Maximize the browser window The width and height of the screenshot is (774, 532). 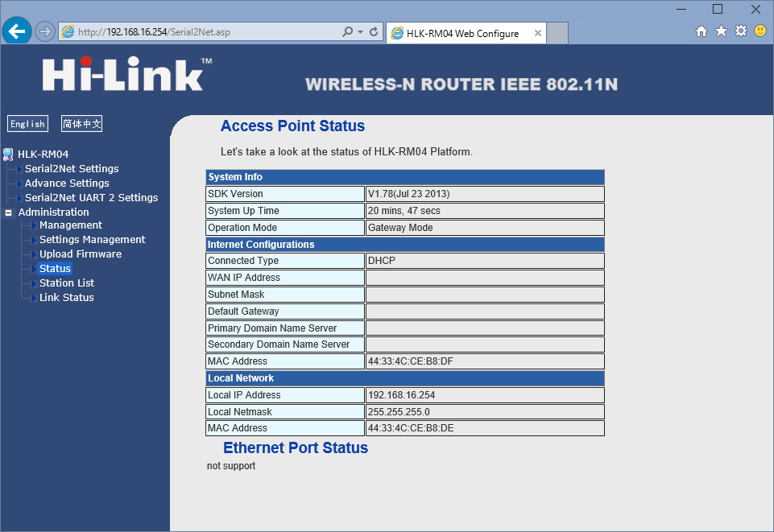pos(718,10)
